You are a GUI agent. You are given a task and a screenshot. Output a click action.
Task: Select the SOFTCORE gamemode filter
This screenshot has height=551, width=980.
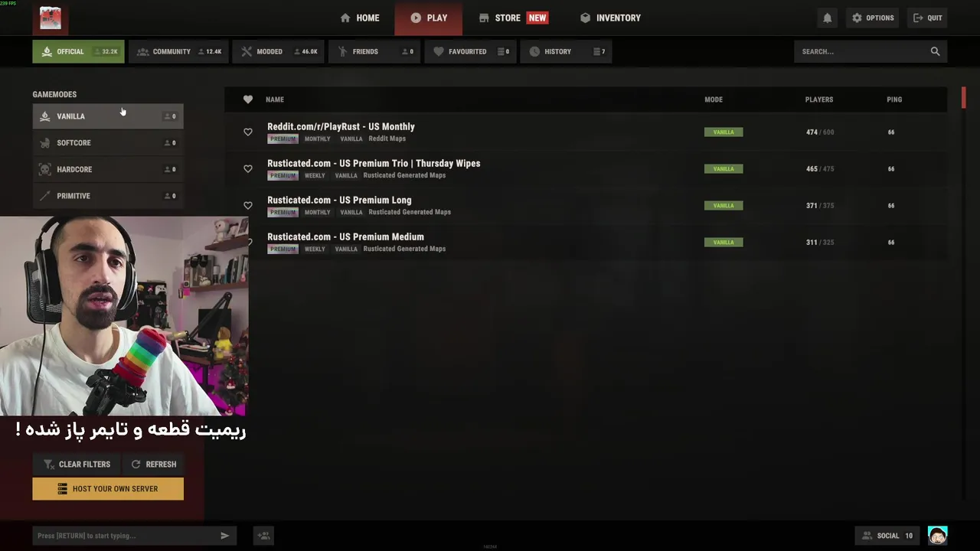pyautogui.click(x=108, y=143)
